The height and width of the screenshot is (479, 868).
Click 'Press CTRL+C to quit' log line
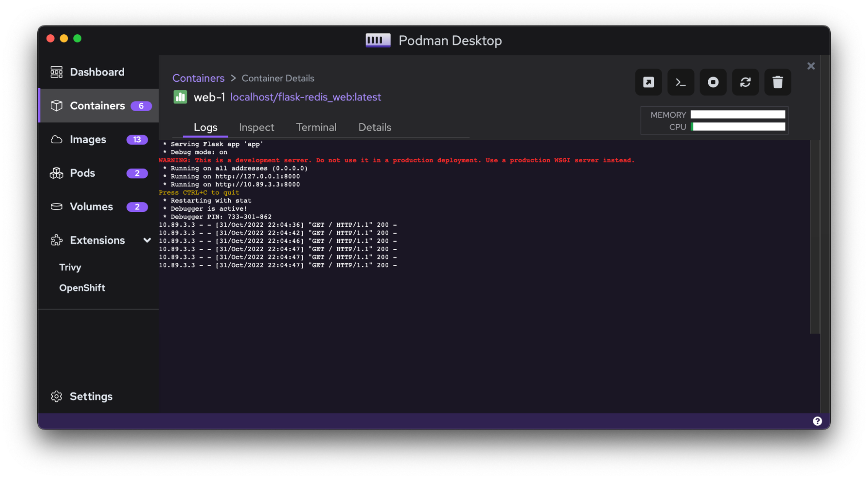(199, 192)
